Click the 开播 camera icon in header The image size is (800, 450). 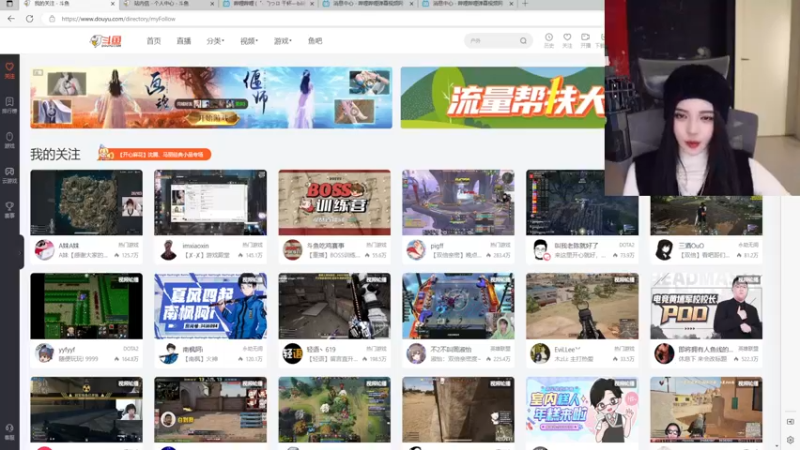tap(585, 40)
